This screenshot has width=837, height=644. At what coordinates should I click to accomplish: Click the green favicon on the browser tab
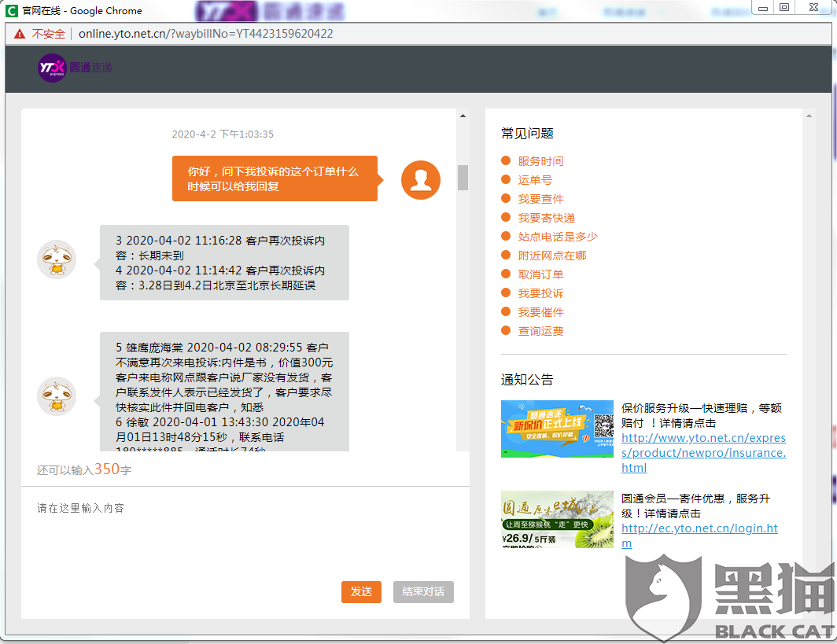[x=11, y=9]
